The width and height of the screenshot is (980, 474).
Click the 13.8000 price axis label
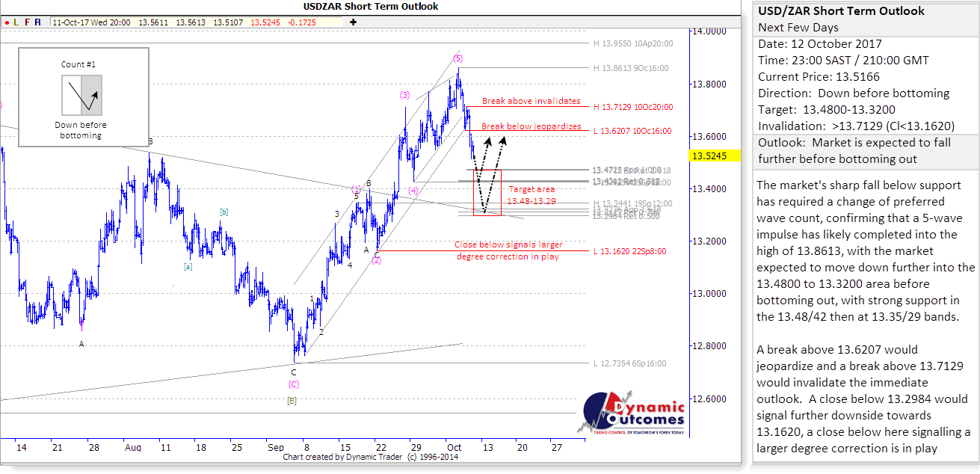point(709,84)
